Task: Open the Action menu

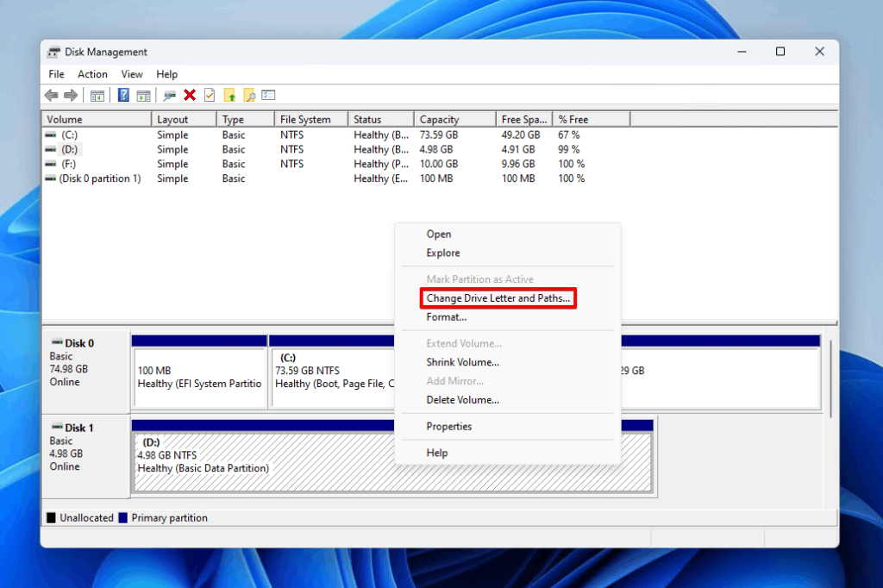Action: (92, 74)
